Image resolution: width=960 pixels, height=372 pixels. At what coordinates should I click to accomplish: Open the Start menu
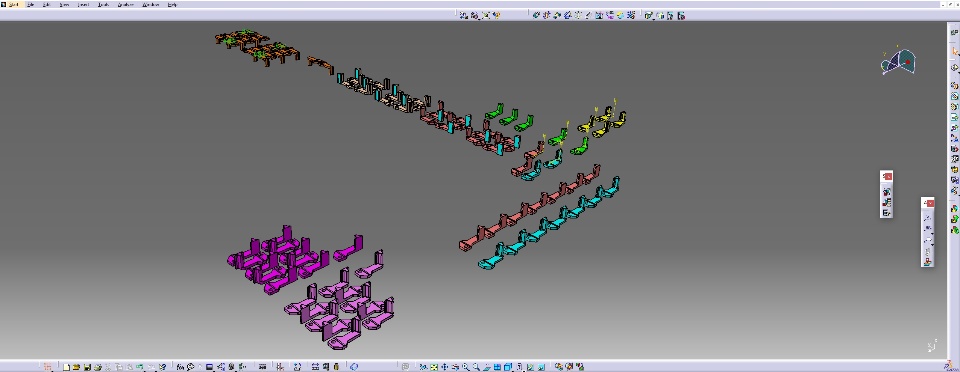tap(13, 4)
